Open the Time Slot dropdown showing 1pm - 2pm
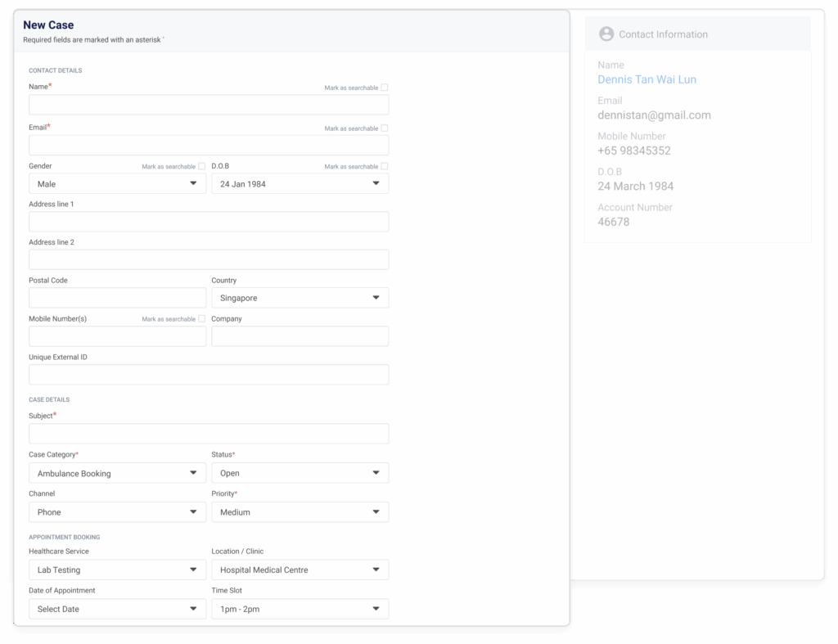Screen dimensions: 838x644 click(x=300, y=609)
